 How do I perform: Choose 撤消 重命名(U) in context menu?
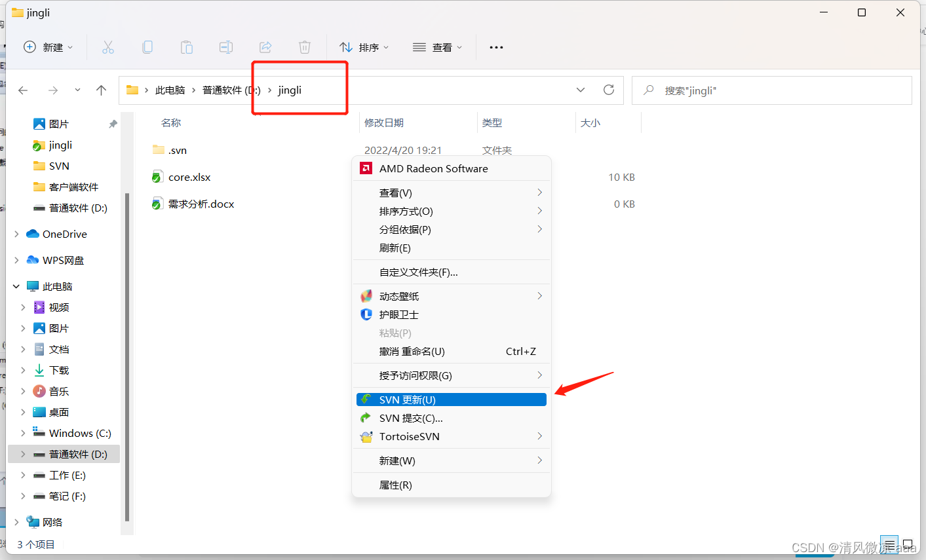[452, 351]
